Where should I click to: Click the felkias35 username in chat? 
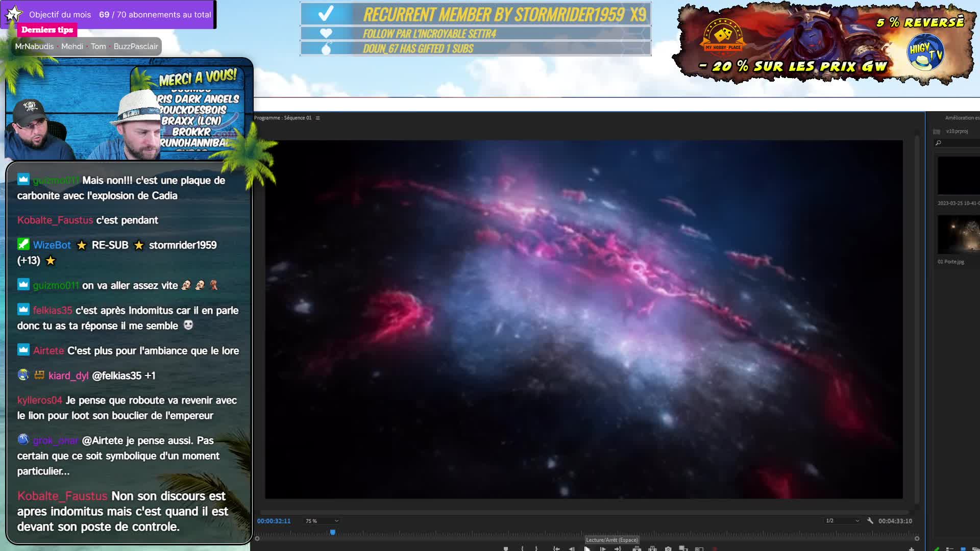pyautogui.click(x=53, y=310)
